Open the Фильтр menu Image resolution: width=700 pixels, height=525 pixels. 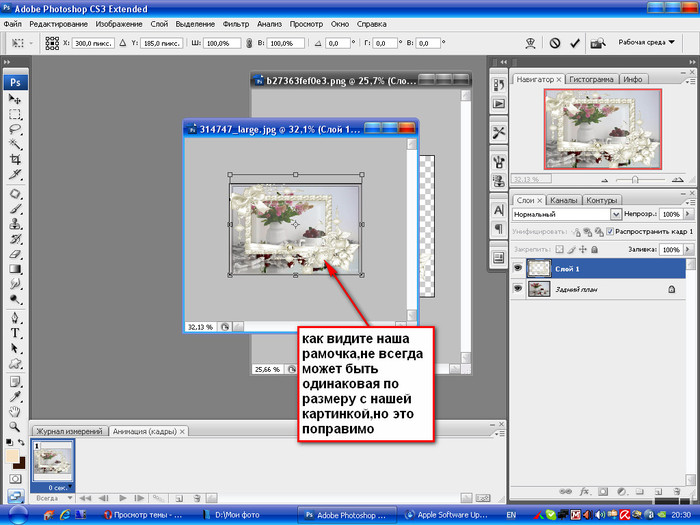[x=236, y=24]
